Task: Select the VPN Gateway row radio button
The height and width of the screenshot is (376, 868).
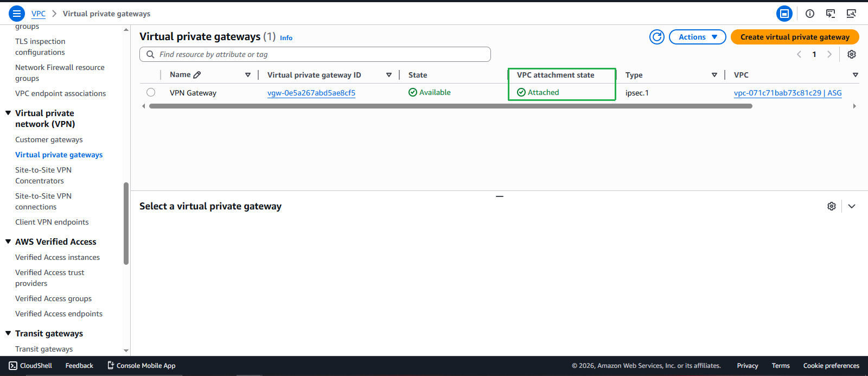Action: pos(151,92)
